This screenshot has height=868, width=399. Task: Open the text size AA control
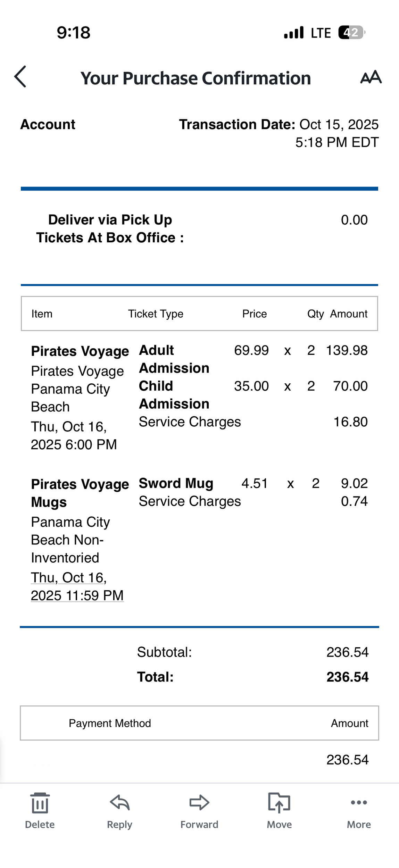point(371,77)
